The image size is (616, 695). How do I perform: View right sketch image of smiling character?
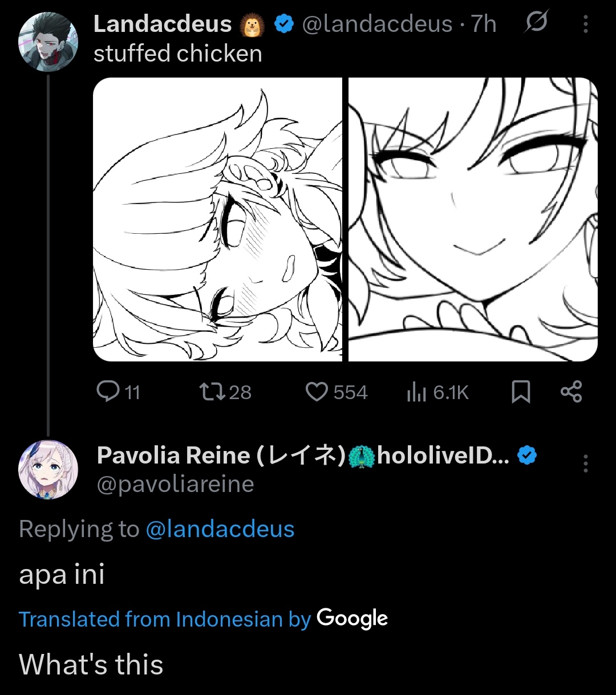(473, 220)
